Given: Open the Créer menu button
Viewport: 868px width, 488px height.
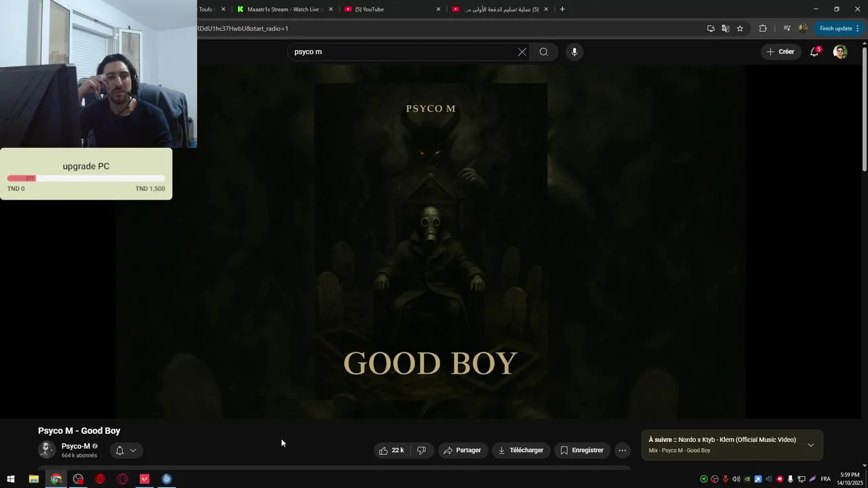Looking at the screenshot, I should click(x=781, y=52).
